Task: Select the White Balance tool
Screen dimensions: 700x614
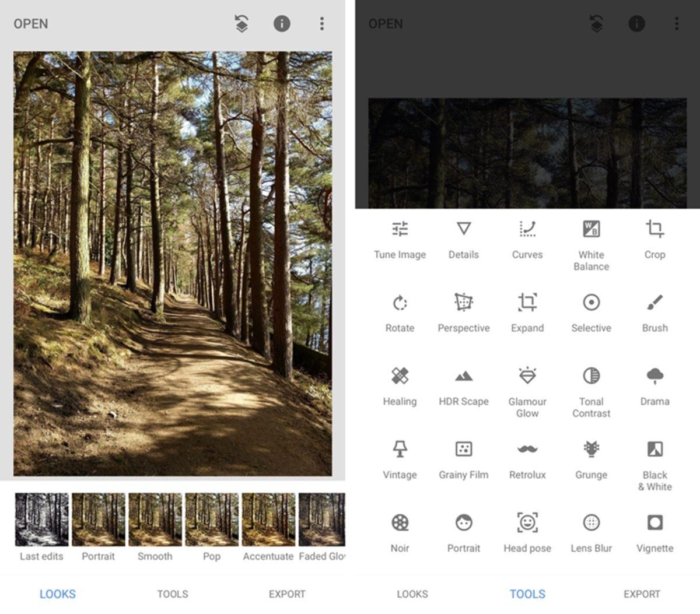Action: click(x=591, y=239)
